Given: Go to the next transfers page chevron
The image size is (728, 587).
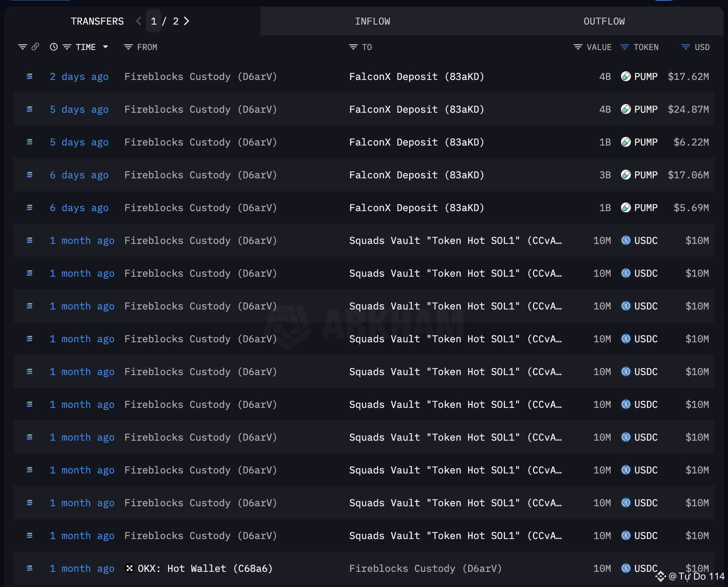Looking at the screenshot, I should click(x=187, y=21).
